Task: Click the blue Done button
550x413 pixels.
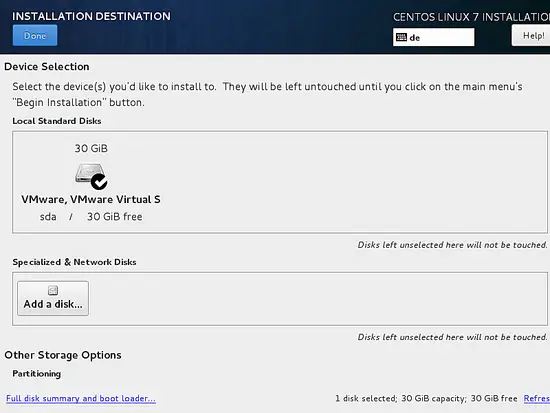Action: (35, 35)
